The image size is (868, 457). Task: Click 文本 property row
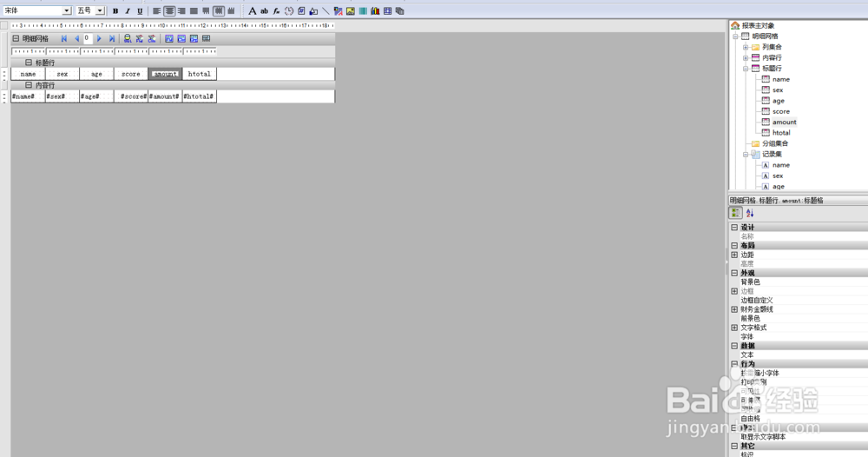(x=799, y=355)
